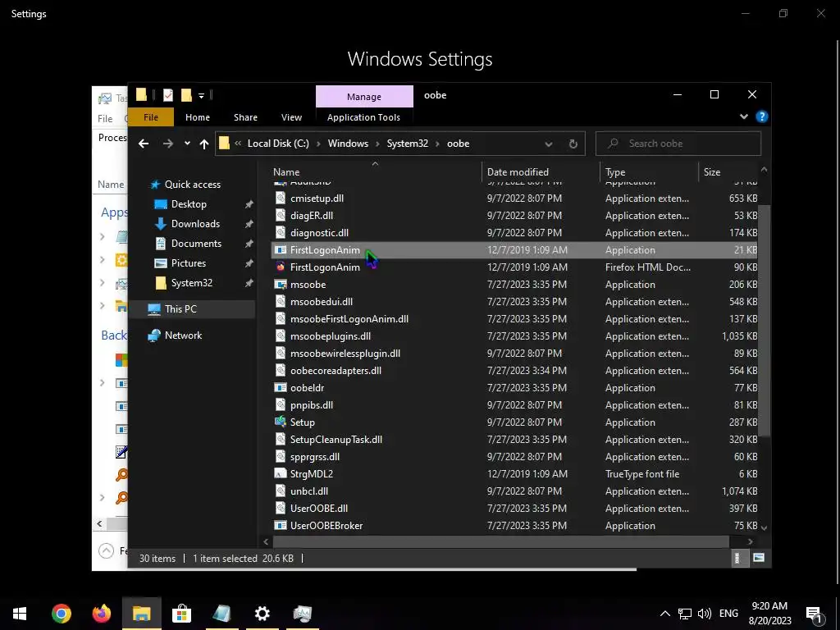The width and height of the screenshot is (840, 630).
Task: Open the View ribbon tab
Action: [x=291, y=117]
